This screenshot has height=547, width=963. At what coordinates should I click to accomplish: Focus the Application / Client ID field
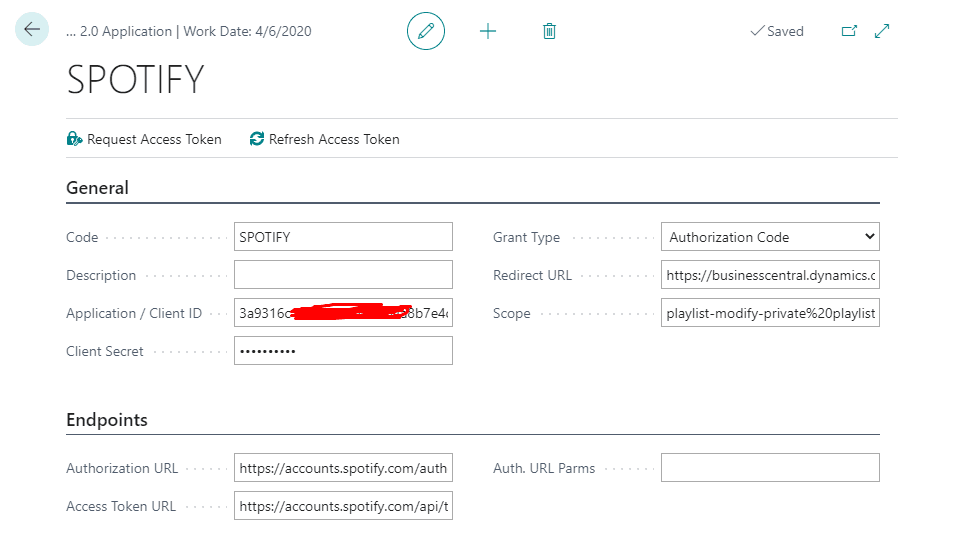343,313
